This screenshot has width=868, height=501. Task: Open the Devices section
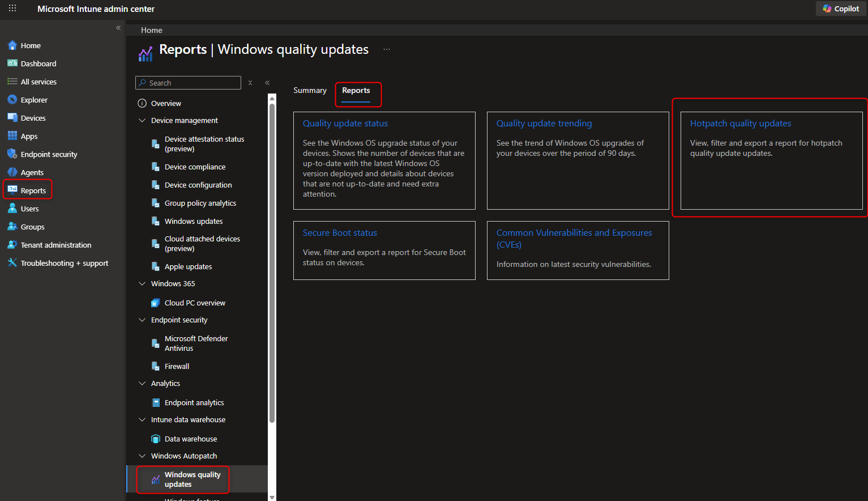(x=32, y=117)
